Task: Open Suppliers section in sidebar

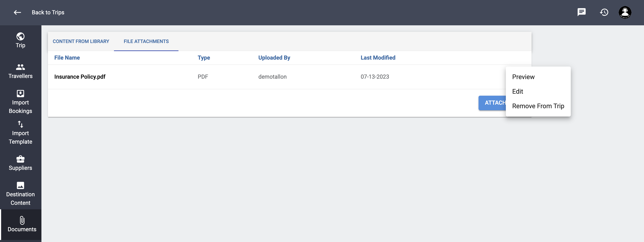Action: pos(21,163)
